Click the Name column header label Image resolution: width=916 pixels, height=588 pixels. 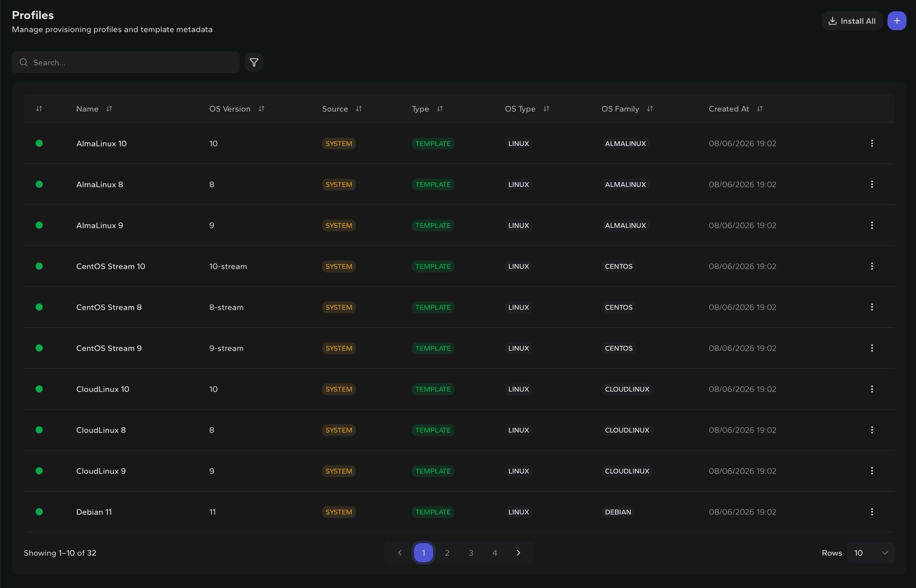(x=87, y=109)
